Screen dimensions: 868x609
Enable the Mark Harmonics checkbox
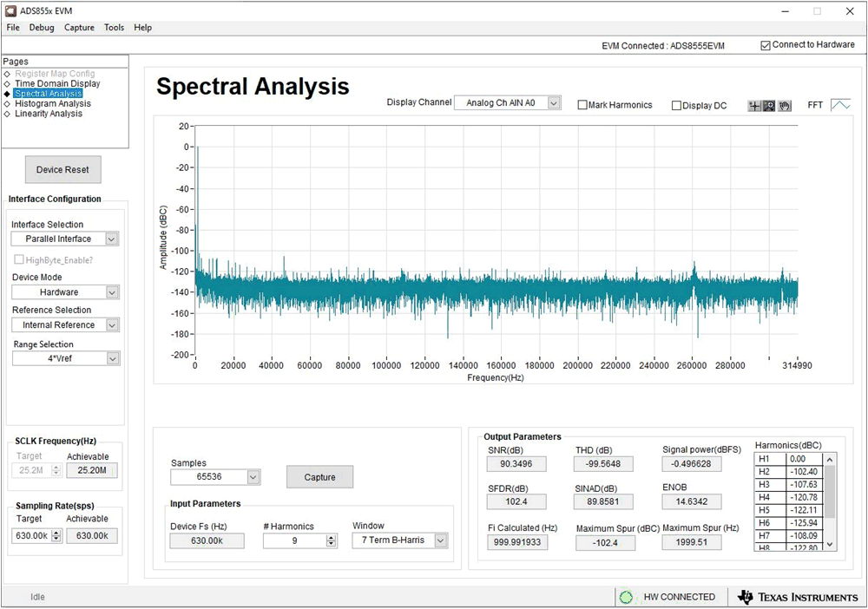point(582,106)
